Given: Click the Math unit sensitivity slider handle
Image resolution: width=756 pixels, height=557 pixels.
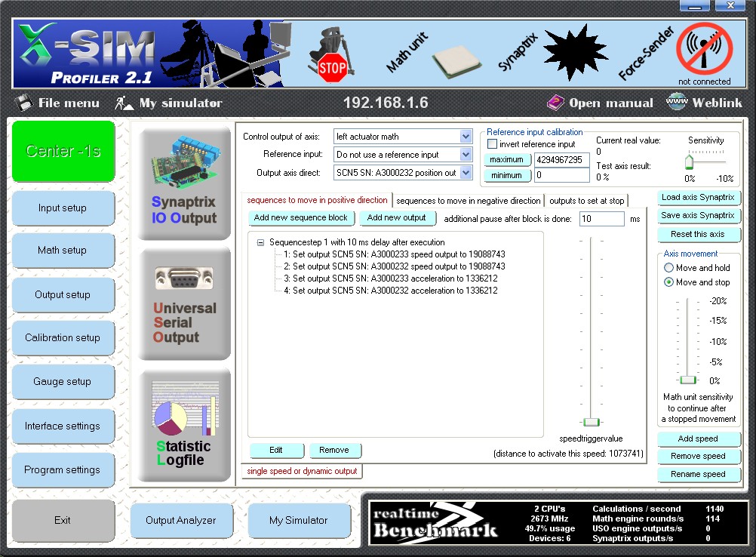Looking at the screenshot, I should click(688, 380).
